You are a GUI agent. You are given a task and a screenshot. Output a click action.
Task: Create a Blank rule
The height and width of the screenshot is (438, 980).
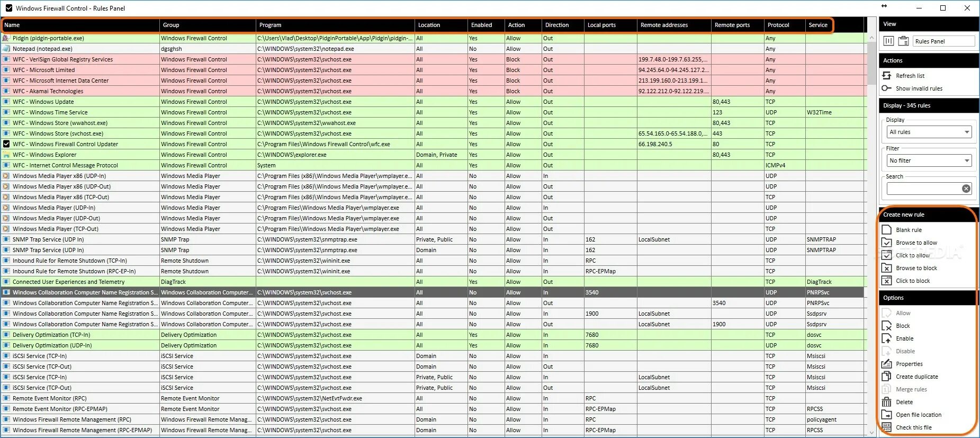909,230
